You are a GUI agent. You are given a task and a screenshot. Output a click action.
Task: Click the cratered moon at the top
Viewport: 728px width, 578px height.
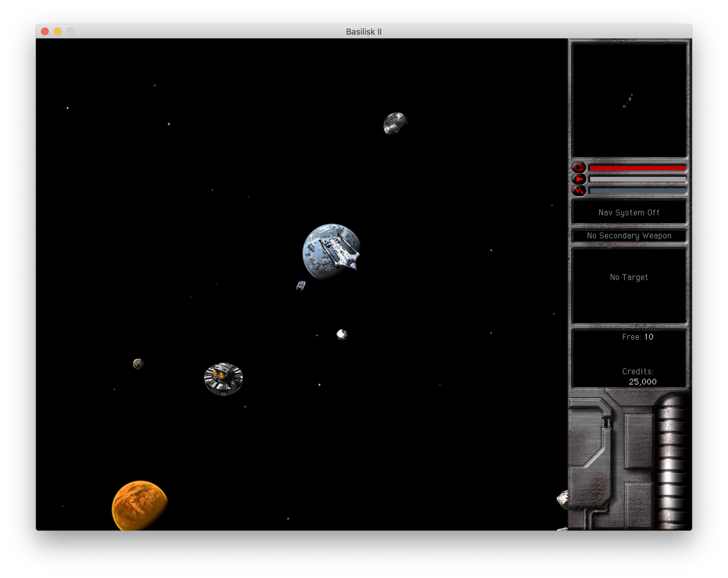pyautogui.click(x=396, y=124)
